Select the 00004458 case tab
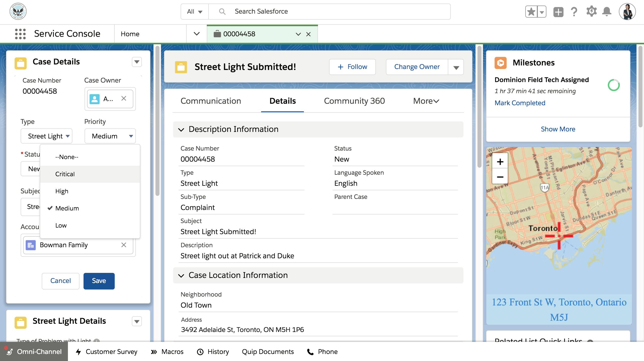The height and width of the screenshot is (361, 644). pos(262,34)
